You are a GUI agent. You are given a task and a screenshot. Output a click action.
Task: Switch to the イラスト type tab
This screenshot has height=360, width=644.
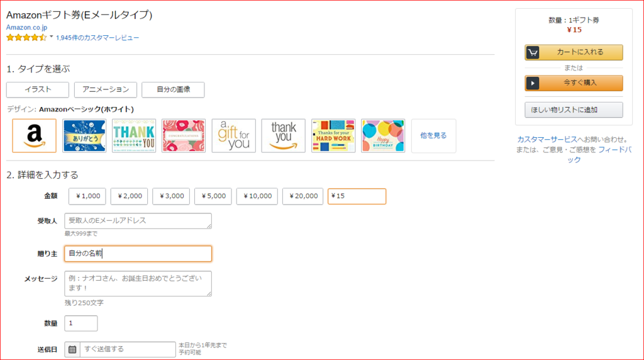tap(38, 89)
